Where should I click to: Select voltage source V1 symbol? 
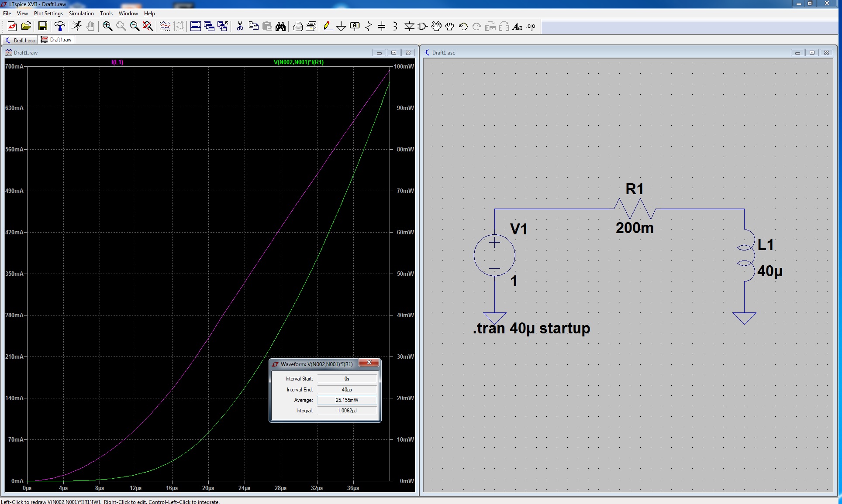pos(494,255)
